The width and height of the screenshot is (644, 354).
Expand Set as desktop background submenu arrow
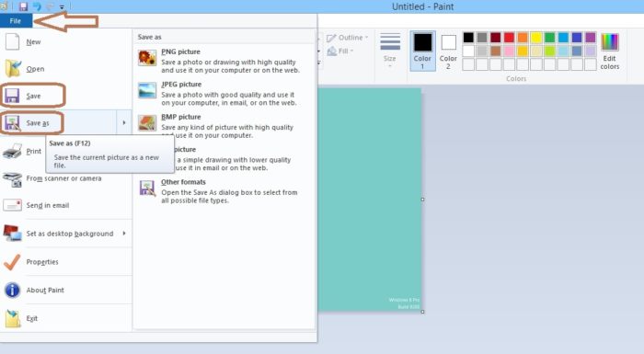pos(123,233)
